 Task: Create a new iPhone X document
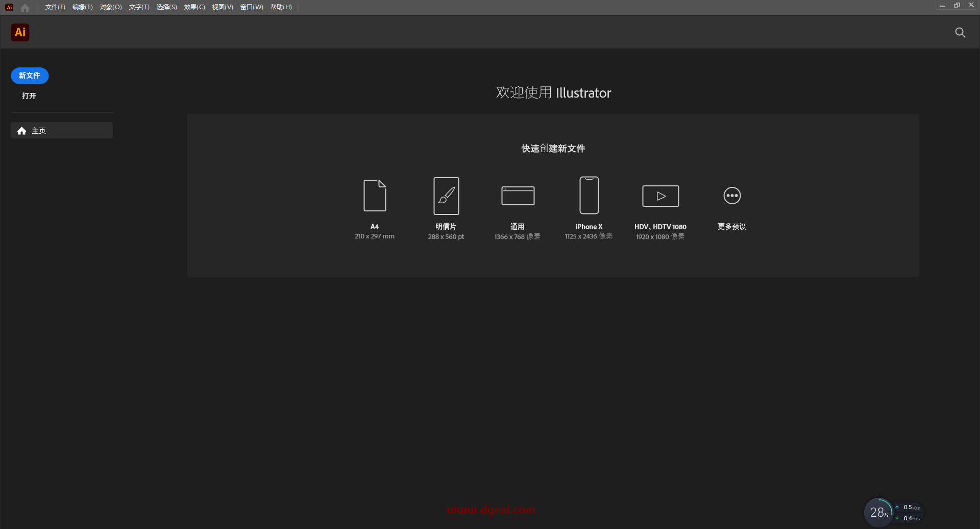tap(588, 206)
